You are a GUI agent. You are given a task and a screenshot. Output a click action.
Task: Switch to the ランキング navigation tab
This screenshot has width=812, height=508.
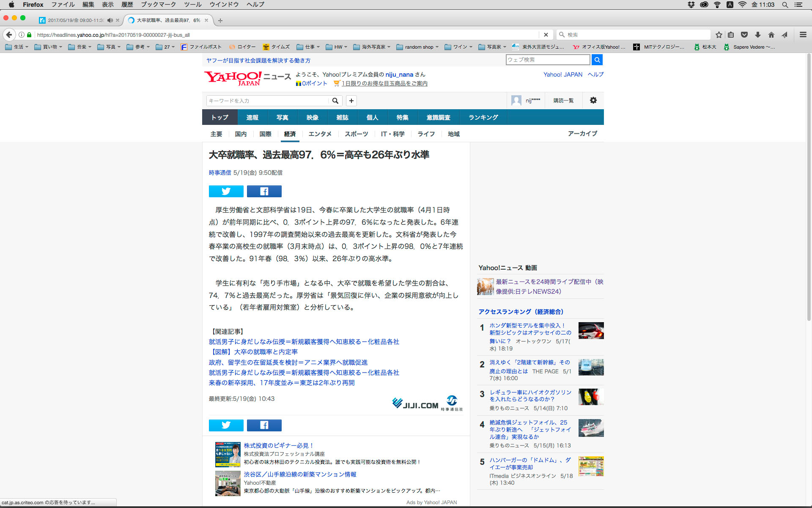[x=483, y=117]
